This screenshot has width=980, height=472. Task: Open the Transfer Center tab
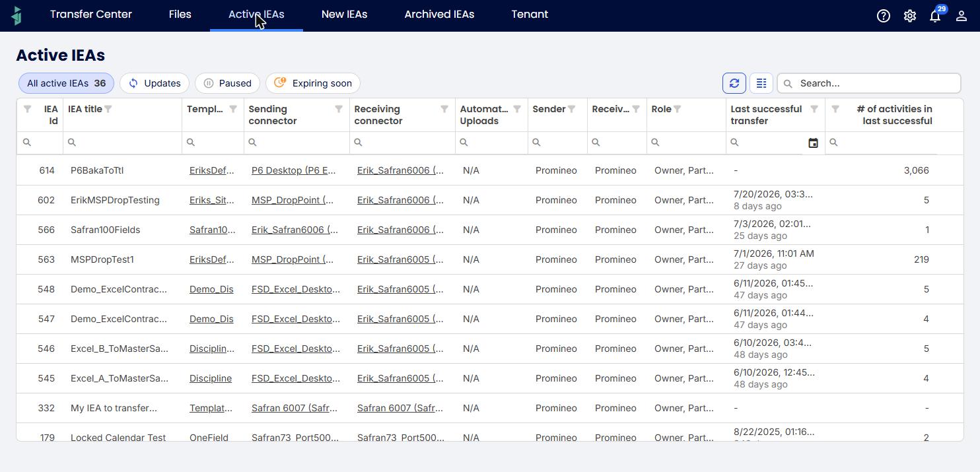coord(91,15)
